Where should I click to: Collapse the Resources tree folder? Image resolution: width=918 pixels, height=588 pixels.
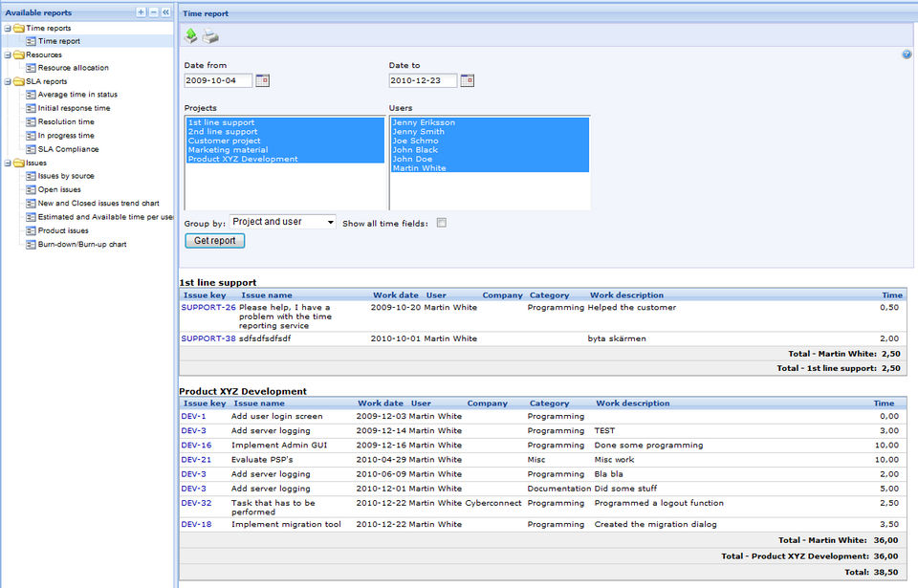tap(8, 55)
